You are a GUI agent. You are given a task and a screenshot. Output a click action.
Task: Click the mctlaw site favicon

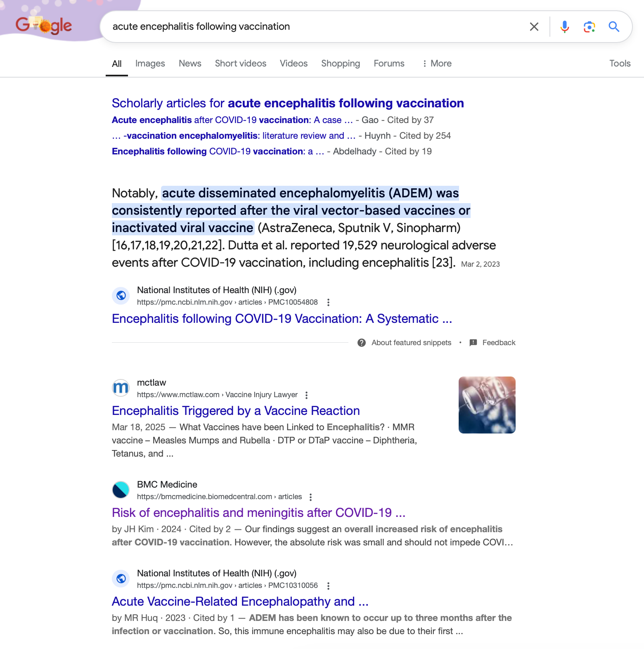pos(121,388)
